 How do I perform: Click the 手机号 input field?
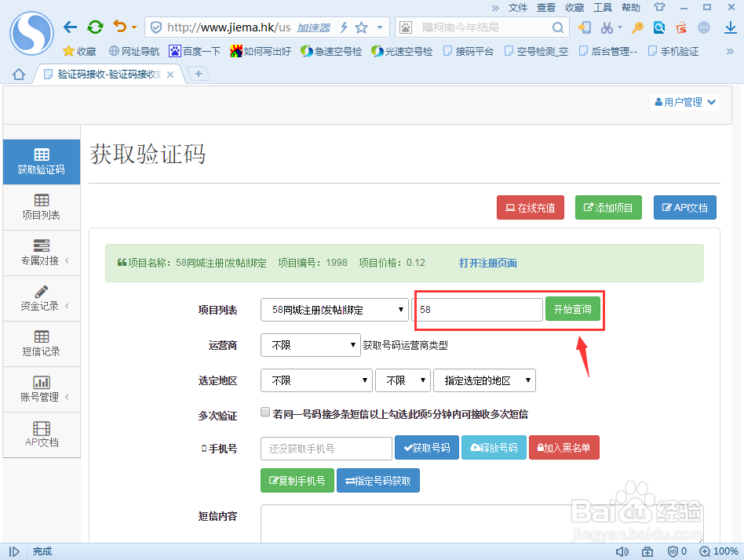(x=326, y=448)
